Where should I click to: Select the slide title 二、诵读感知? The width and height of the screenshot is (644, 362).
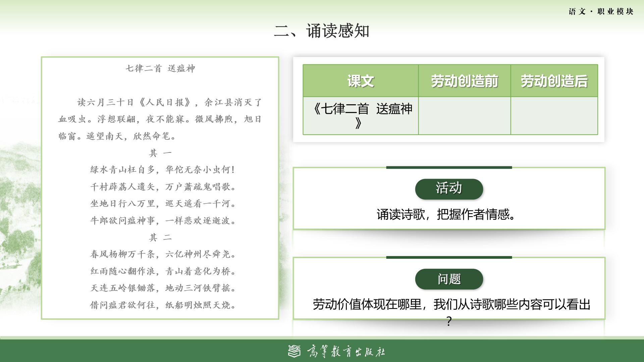(322, 31)
